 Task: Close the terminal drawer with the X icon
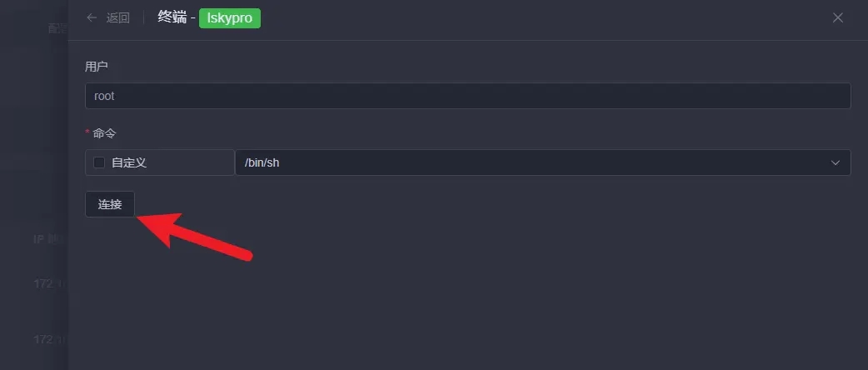point(837,17)
